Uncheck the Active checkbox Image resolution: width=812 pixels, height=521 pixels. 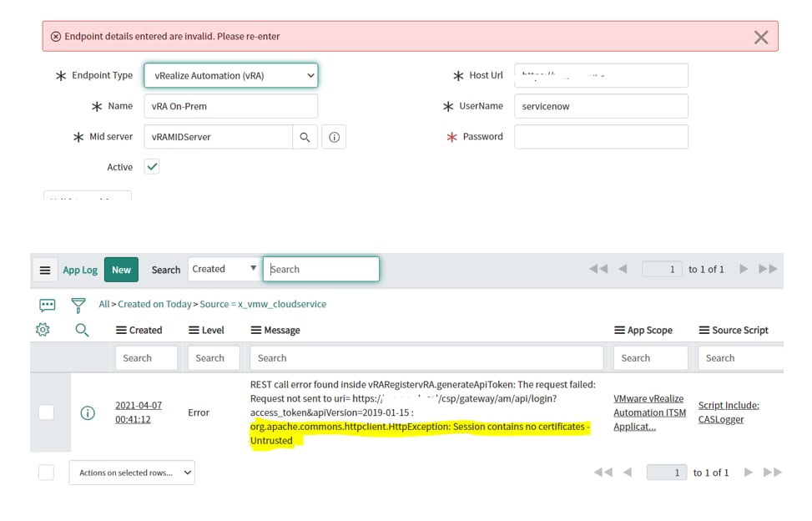[x=151, y=166]
